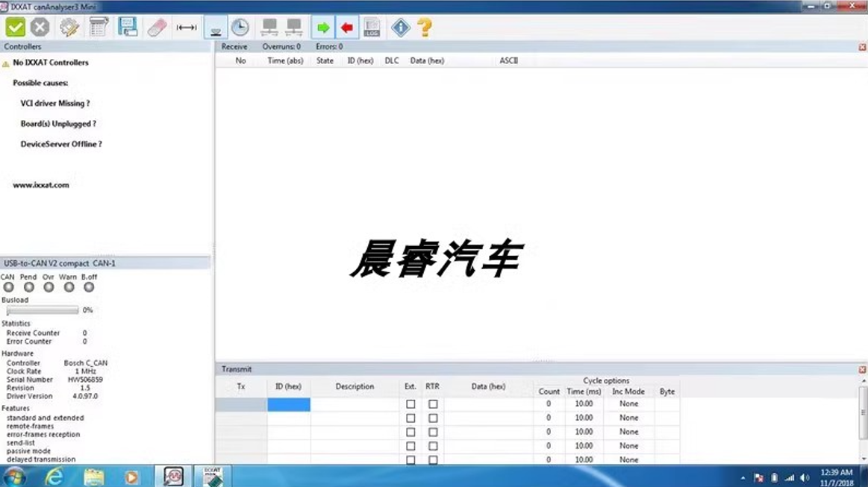Image resolution: width=868 pixels, height=487 pixels.
Task: Check RTR box in third transmit row
Action: point(433,432)
